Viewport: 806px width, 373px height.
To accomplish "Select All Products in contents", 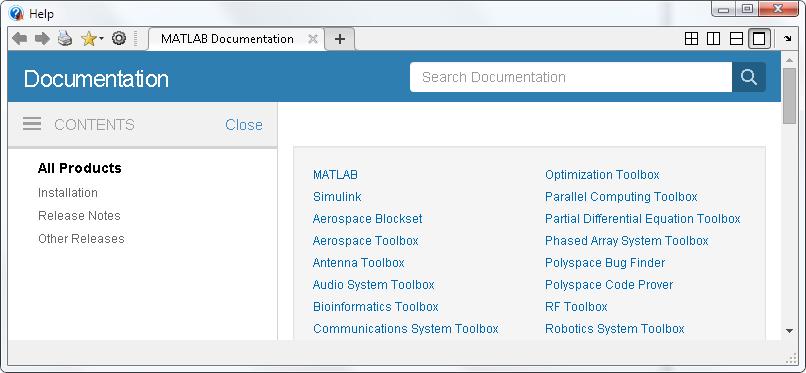I will click(80, 168).
